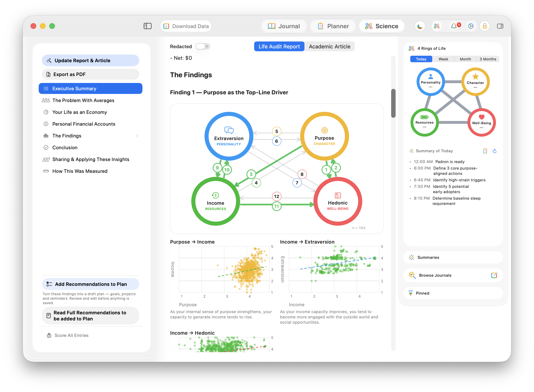
Task: Click Export as PDF
Action: (91, 74)
